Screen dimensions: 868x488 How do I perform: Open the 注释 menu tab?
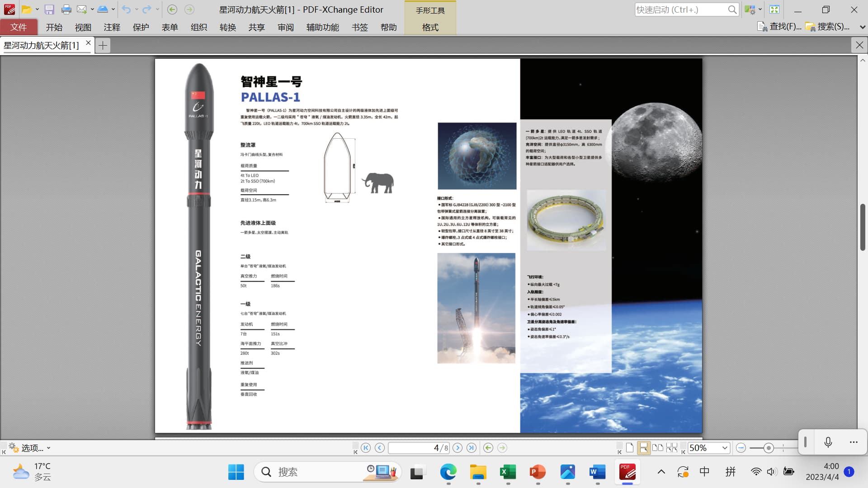point(112,27)
